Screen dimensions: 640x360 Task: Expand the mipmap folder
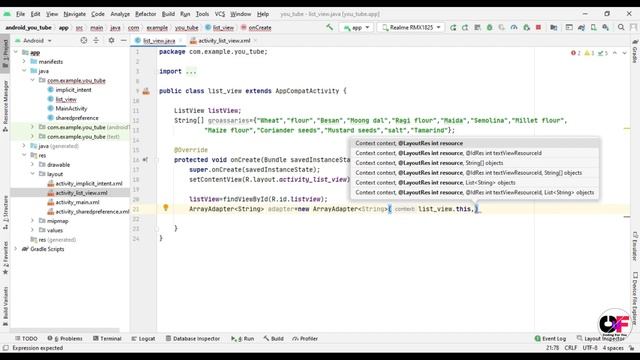[x=33, y=221]
